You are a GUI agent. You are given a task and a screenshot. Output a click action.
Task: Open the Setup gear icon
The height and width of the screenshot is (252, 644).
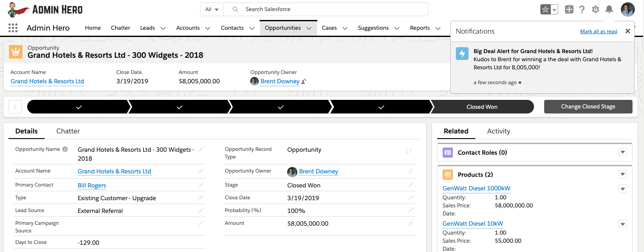596,9
